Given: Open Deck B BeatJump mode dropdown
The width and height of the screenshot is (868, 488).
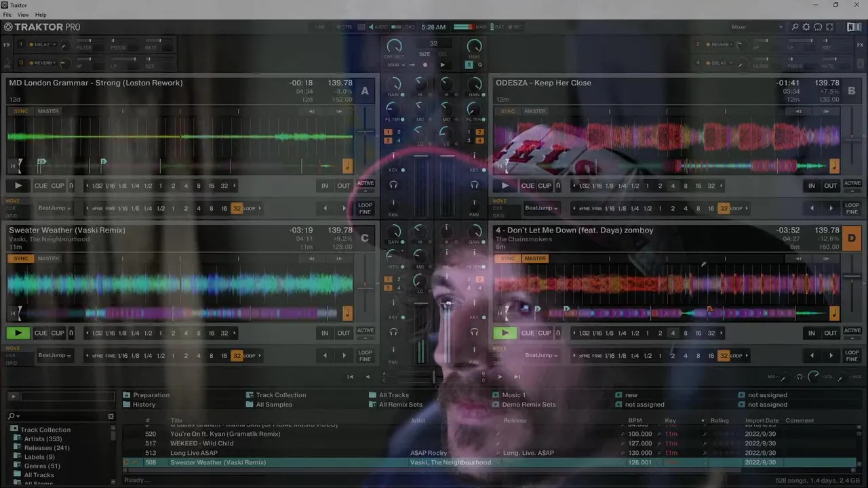Looking at the screenshot, I should (x=542, y=208).
